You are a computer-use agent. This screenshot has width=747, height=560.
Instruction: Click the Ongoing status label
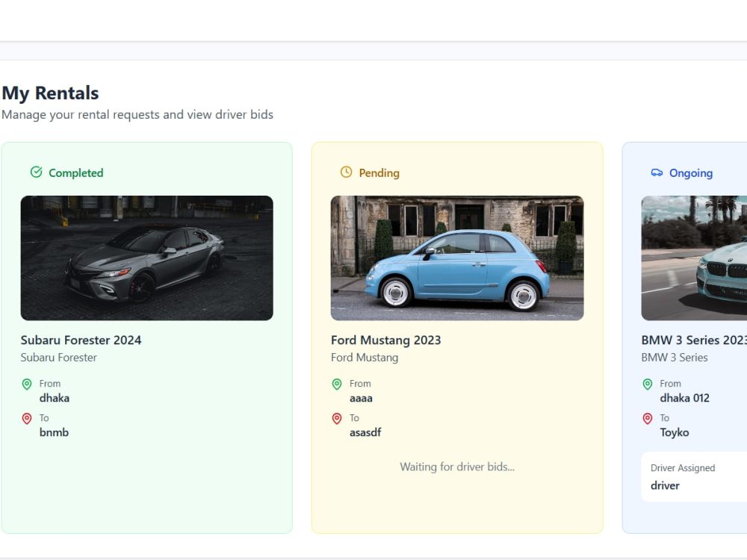tap(691, 173)
